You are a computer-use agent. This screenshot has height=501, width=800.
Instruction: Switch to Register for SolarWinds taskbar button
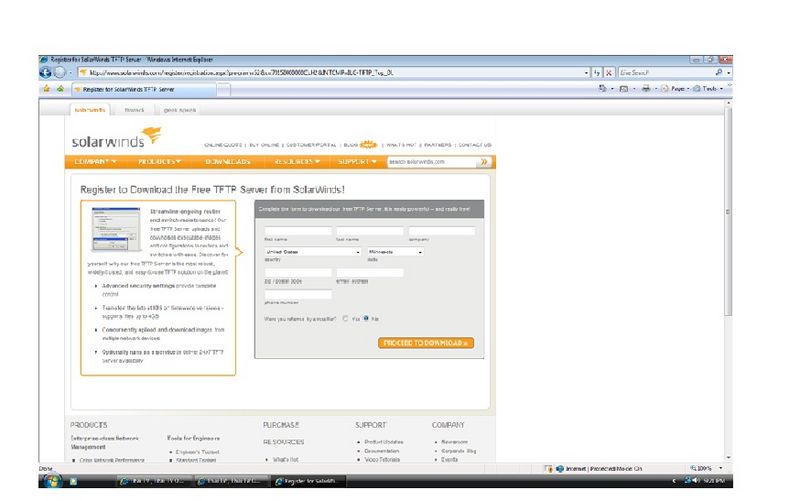point(309,481)
